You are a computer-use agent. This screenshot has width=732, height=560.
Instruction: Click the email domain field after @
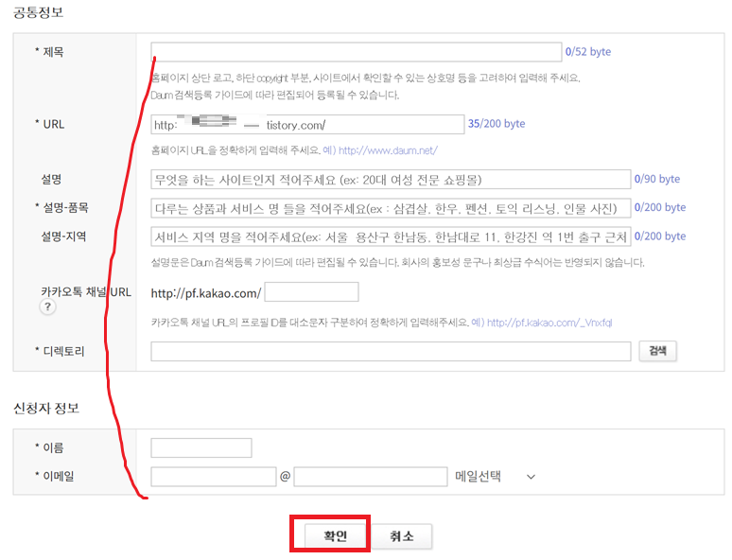(370, 477)
